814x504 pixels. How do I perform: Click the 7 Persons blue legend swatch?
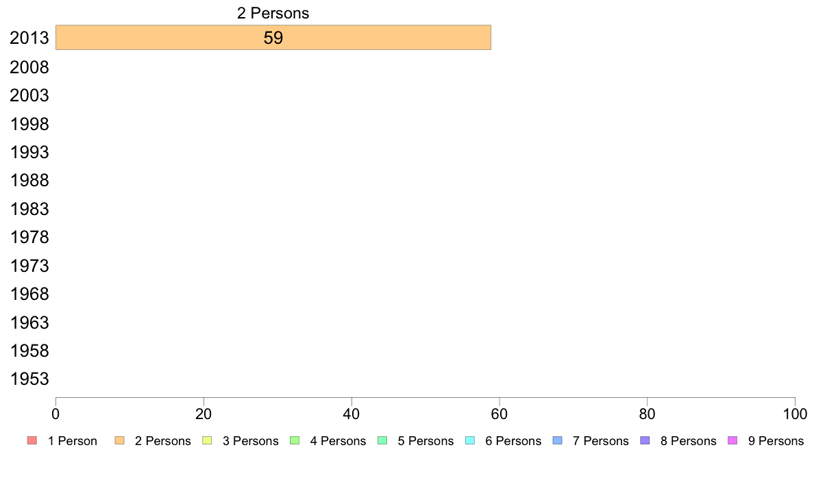(x=558, y=441)
